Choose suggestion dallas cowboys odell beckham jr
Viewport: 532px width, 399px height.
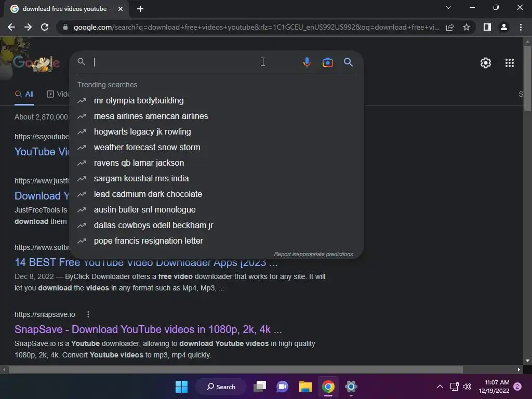pos(216,225)
